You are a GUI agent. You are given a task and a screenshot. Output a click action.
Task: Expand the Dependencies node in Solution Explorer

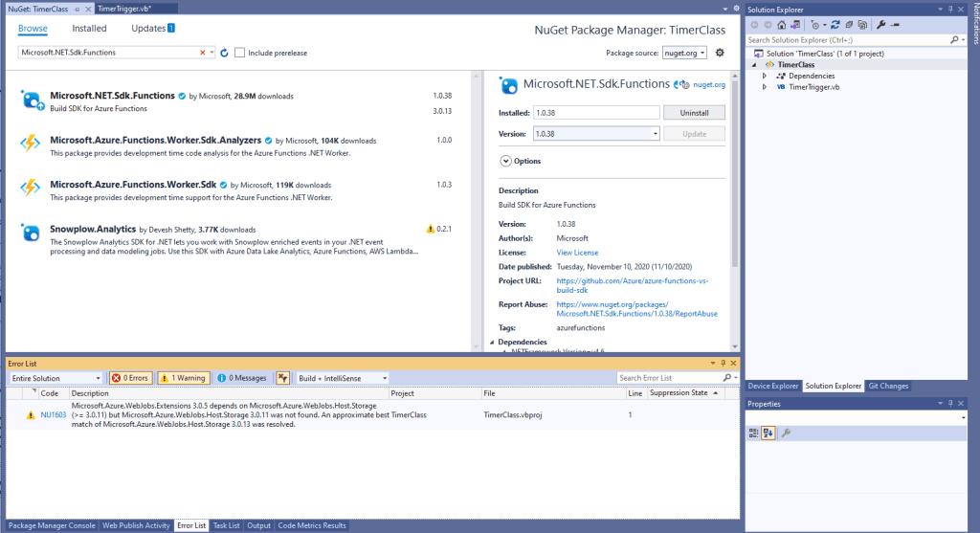tap(765, 76)
